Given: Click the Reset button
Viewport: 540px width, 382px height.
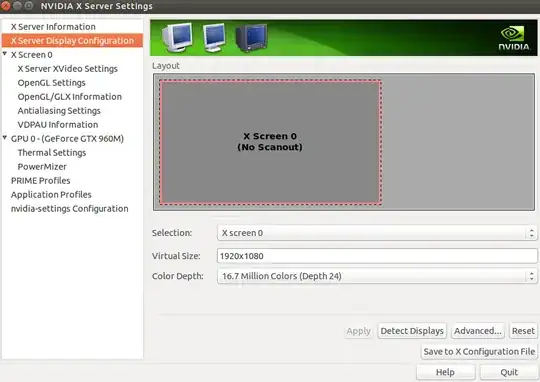Looking at the screenshot, I should 523,331.
